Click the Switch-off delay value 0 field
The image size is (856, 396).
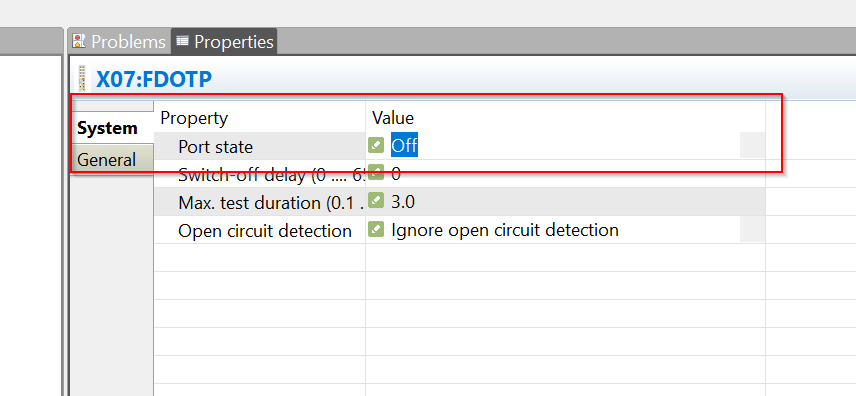(x=565, y=174)
